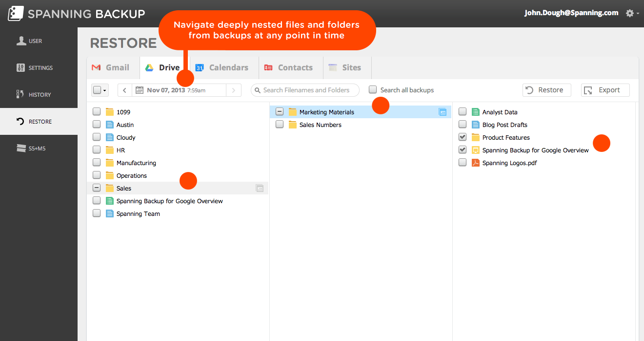Open the Sales Numbers folder name
This screenshot has height=341, width=644.
click(321, 125)
